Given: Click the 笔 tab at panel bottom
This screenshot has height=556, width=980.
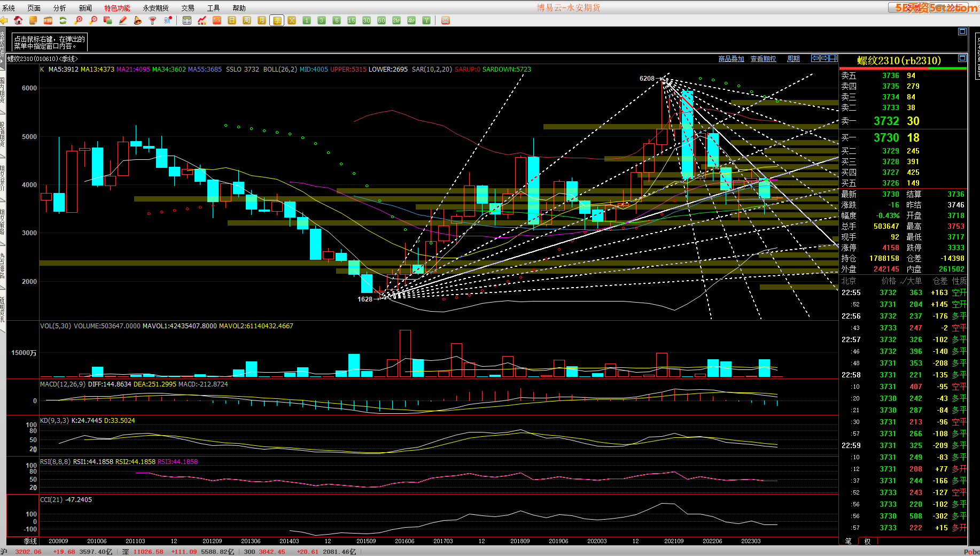Looking at the screenshot, I should [x=849, y=541].
